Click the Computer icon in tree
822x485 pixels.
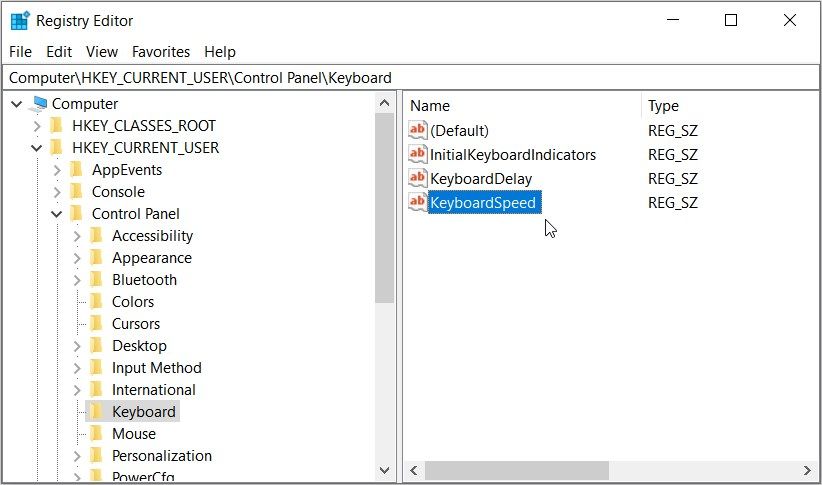40,104
